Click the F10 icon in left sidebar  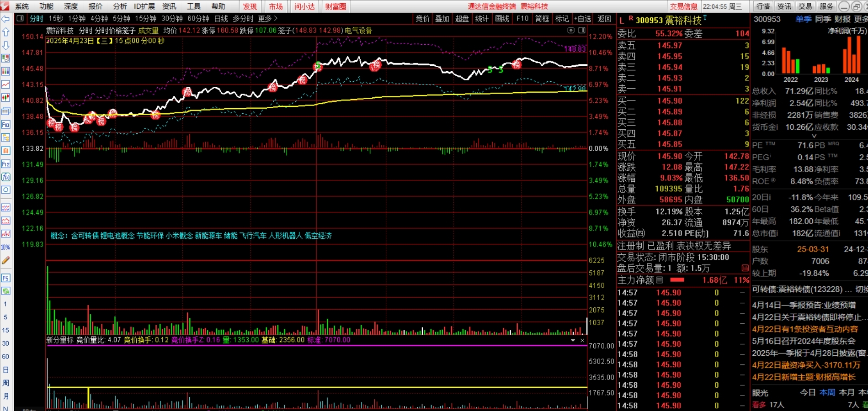(6, 124)
